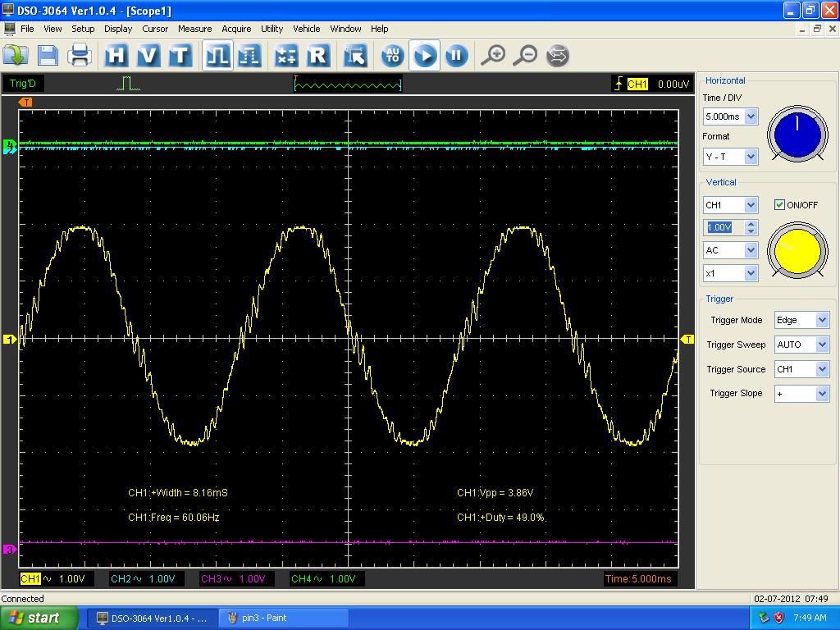Toggle CH3 label in bottom status bar
The width and height of the screenshot is (840, 630).
tap(212, 579)
